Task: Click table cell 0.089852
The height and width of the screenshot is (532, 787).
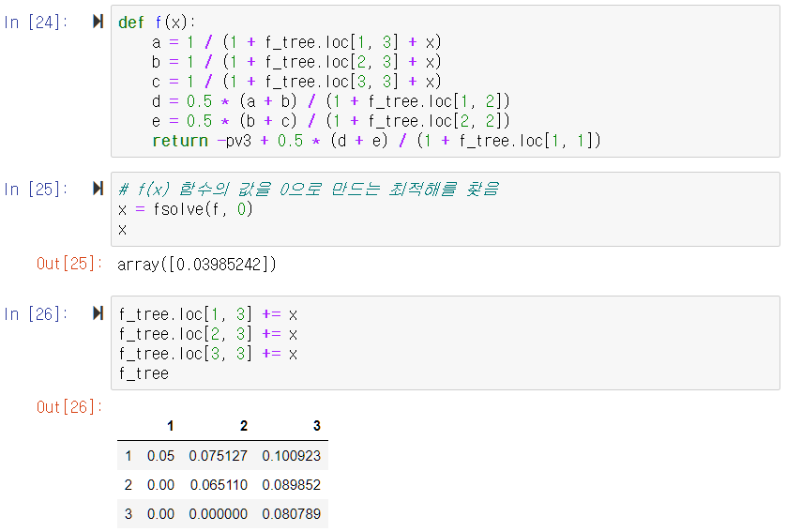Action: pos(291,485)
